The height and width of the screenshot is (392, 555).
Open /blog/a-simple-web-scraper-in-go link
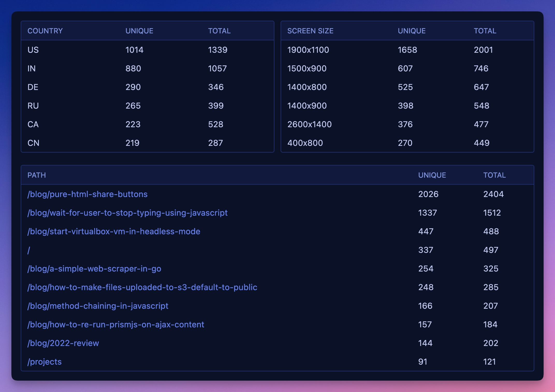click(94, 269)
